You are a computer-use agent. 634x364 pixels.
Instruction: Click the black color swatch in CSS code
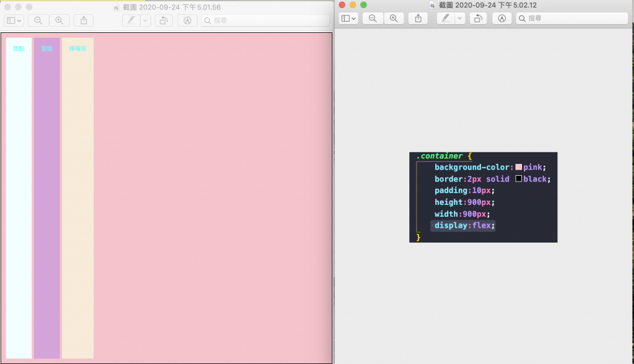pyautogui.click(x=518, y=179)
